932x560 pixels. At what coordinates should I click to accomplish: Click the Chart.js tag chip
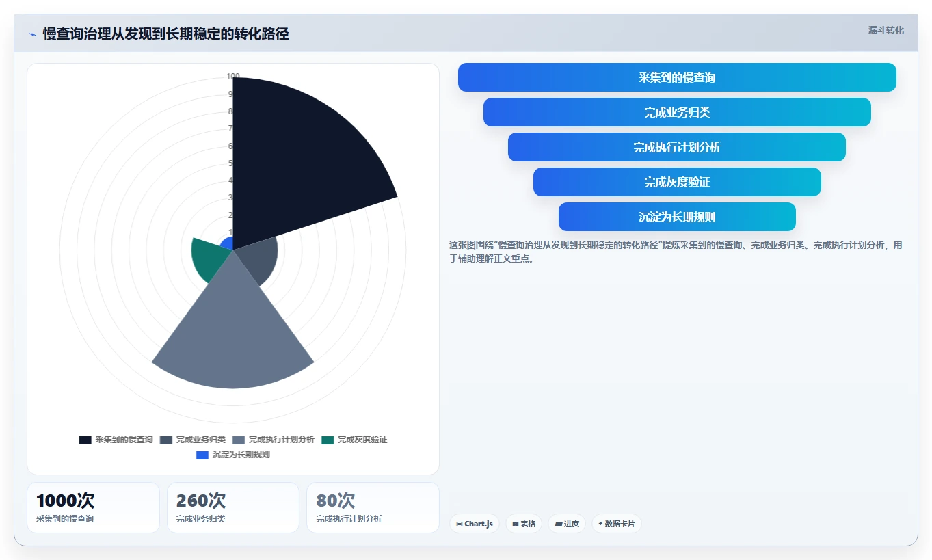(474, 524)
